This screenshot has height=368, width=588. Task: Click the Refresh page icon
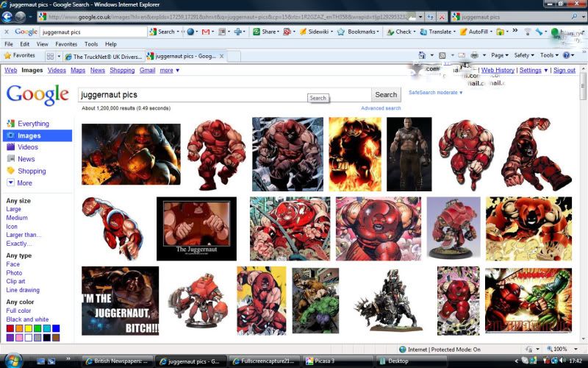431,17
